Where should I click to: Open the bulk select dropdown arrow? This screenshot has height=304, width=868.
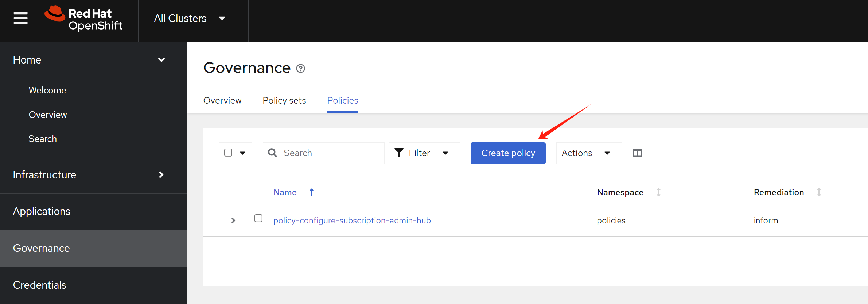[x=243, y=153]
